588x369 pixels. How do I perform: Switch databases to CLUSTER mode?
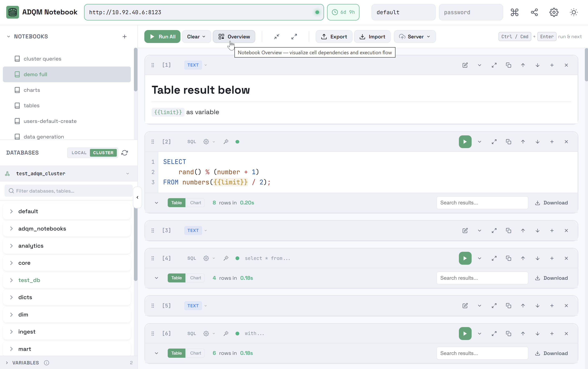tap(103, 153)
